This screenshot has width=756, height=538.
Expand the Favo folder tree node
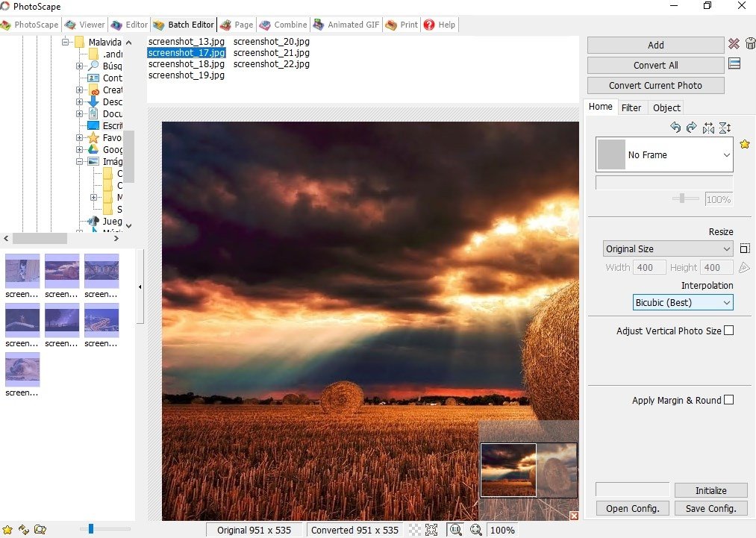pos(79,137)
